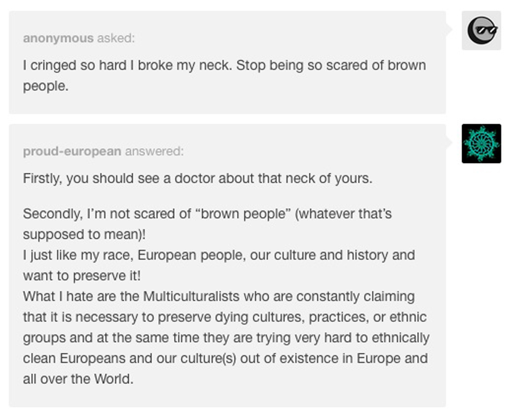The width and height of the screenshot is (515, 420).
Task: Click the "that it is necessary to preserve" line
Action: [x=224, y=317]
